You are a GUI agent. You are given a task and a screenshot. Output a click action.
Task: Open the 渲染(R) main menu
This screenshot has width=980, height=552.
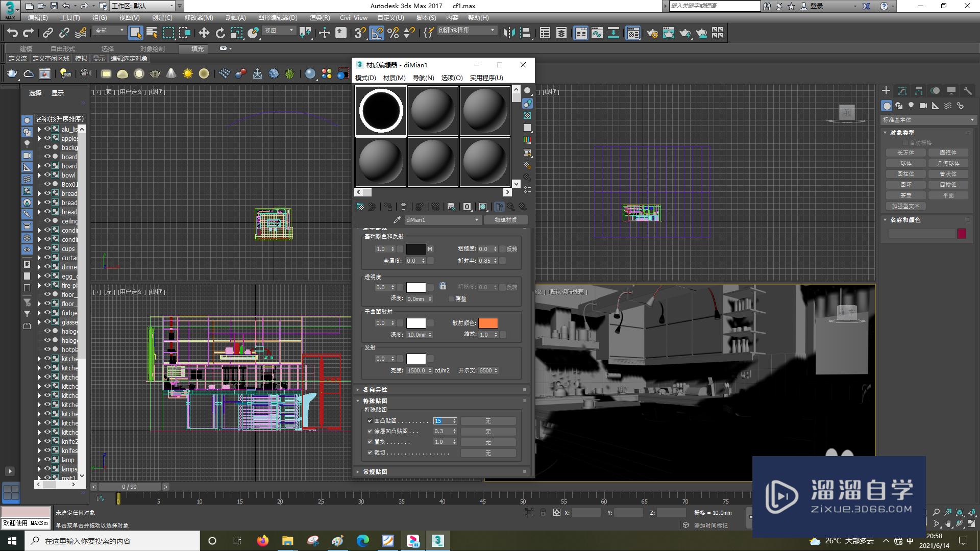click(x=320, y=17)
